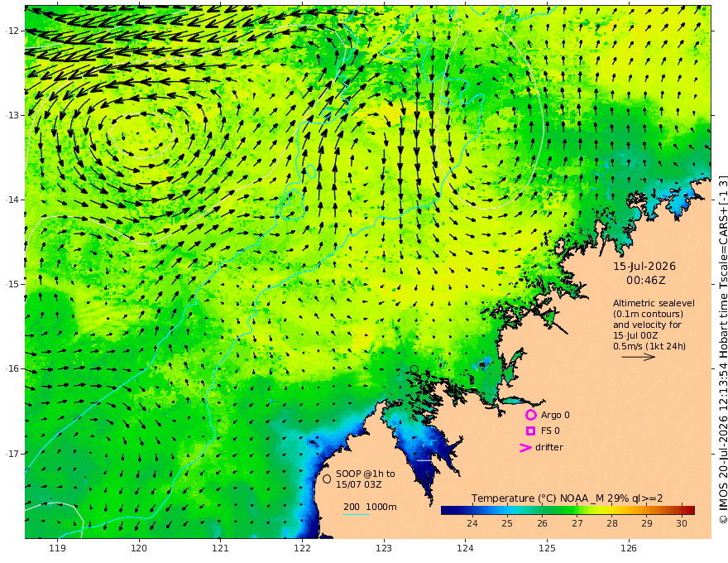728x563 pixels.
Task: Click the '15/07 03Z' legend text
Action: pos(359,484)
